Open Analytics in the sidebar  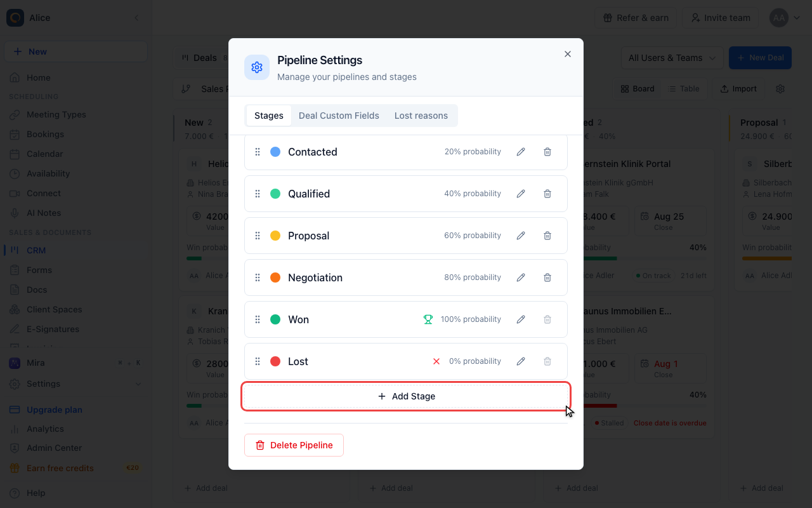click(76, 429)
